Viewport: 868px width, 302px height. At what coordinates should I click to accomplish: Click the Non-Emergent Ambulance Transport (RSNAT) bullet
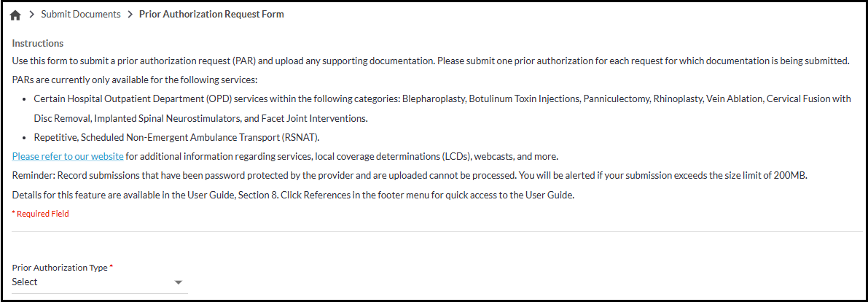(x=177, y=137)
